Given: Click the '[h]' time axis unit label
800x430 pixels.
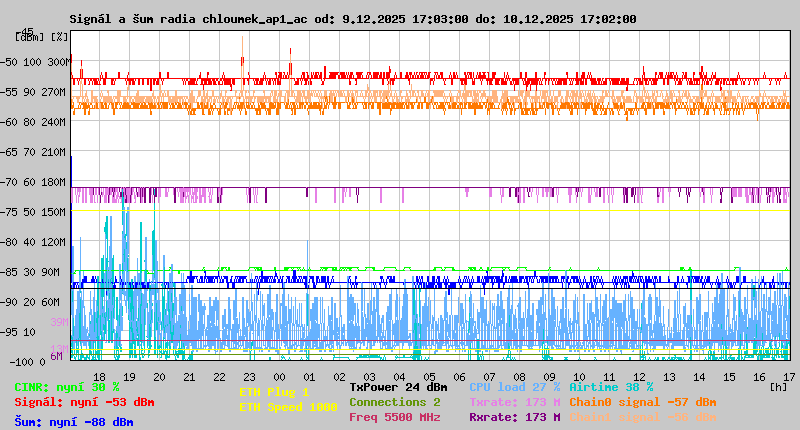Looking at the screenshot, I should [778, 387].
